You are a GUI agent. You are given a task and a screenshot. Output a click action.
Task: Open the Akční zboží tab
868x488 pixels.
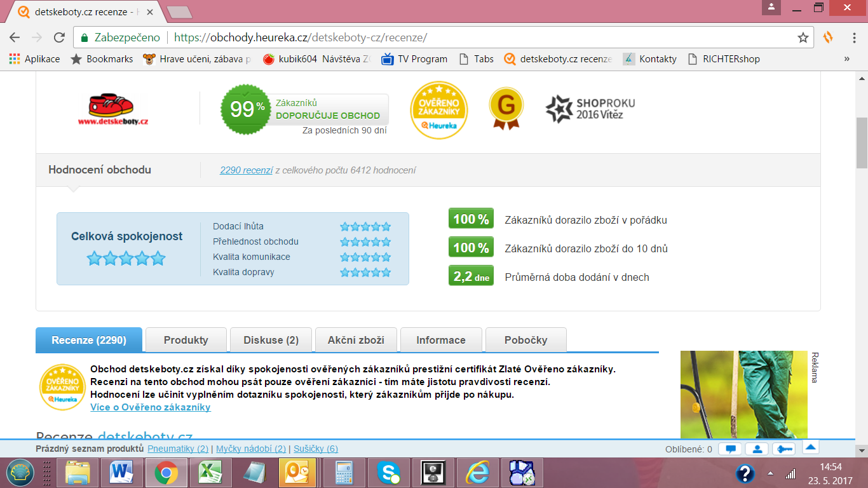point(356,340)
